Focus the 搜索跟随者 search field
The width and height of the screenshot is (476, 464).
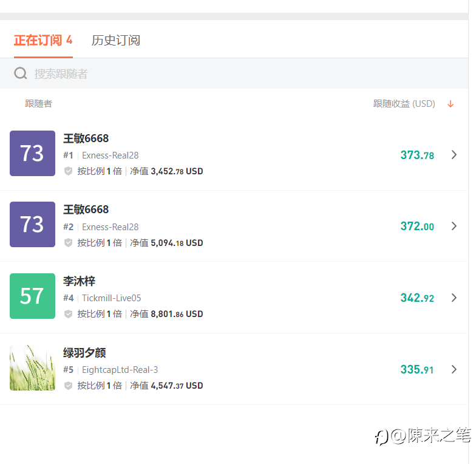pyautogui.click(x=234, y=73)
